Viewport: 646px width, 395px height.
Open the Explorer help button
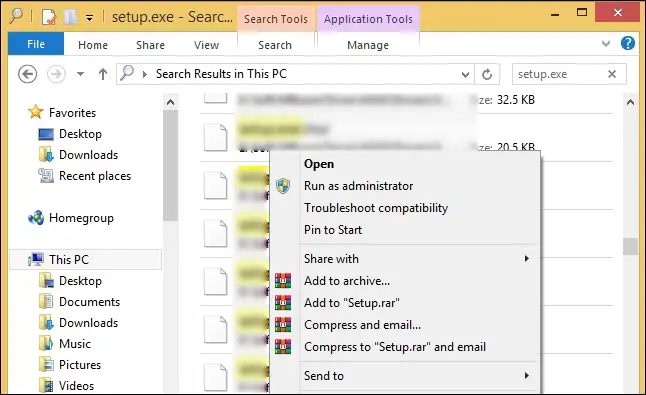(x=628, y=43)
